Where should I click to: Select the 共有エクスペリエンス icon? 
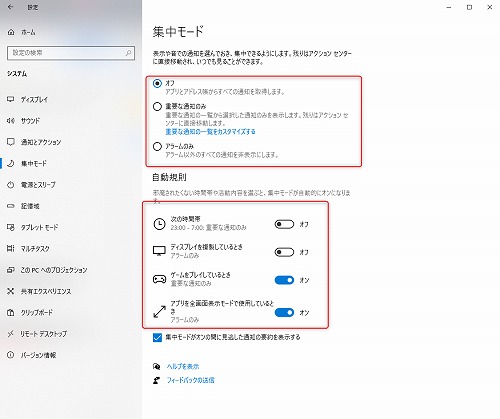pos(11,291)
